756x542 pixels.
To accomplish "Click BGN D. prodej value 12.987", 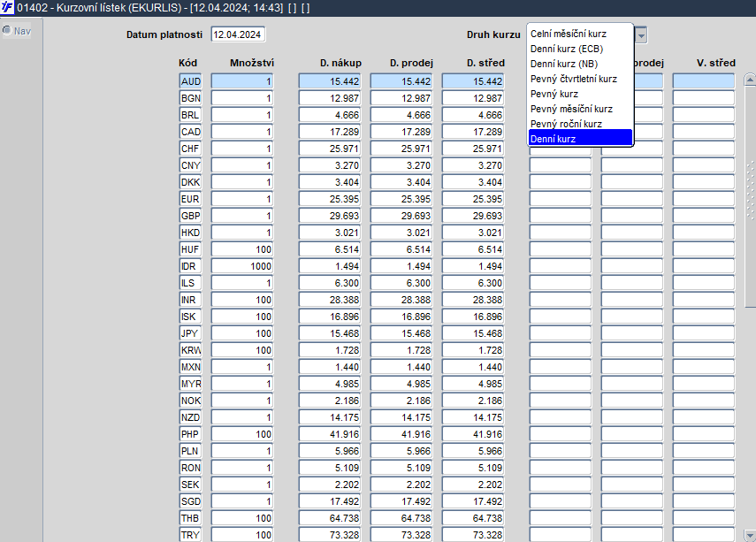I will point(401,98).
